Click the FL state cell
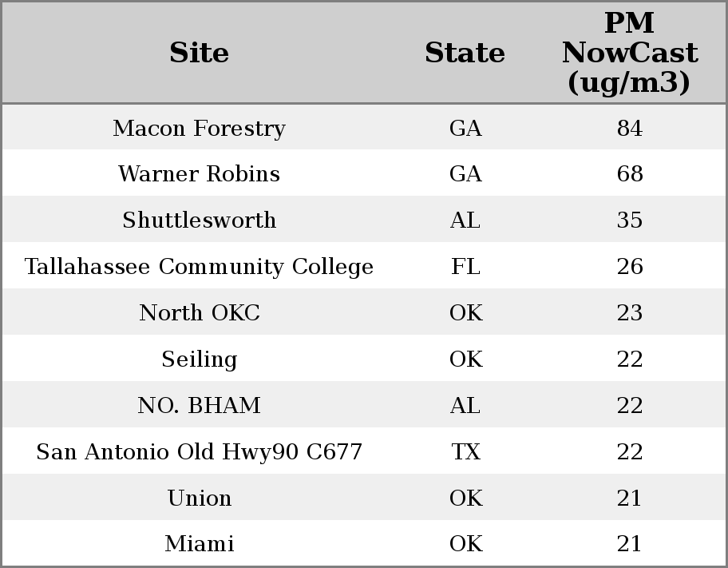 click(x=465, y=267)
